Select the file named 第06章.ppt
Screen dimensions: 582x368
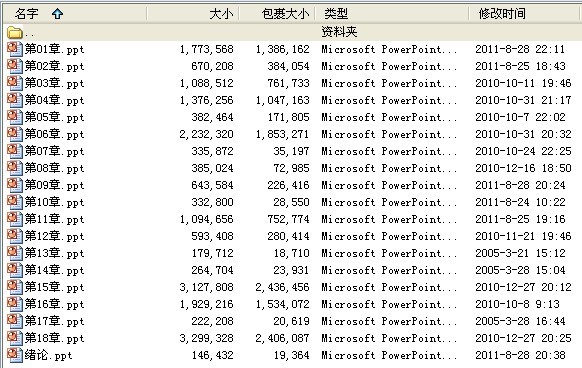[55, 134]
